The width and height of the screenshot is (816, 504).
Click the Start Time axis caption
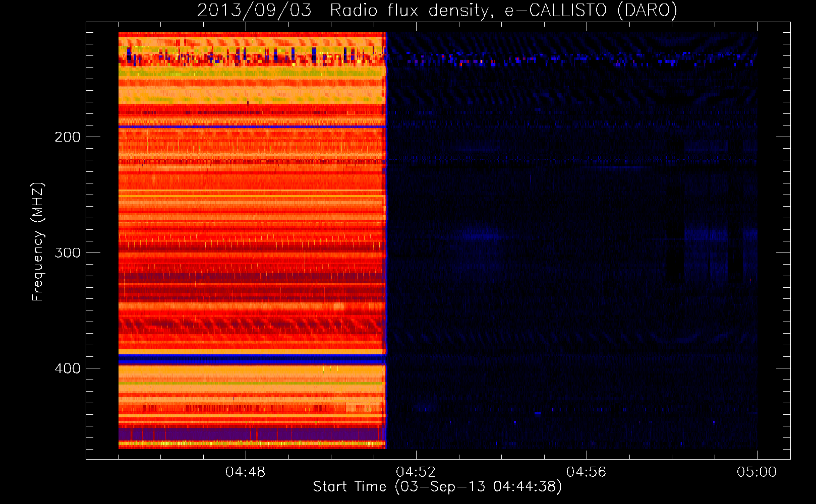tap(437, 487)
